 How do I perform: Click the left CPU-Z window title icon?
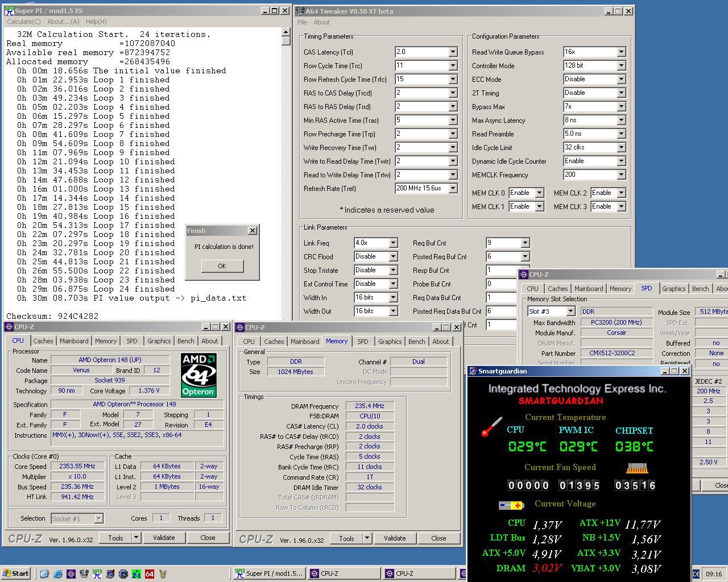pyautogui.click(x=10, y=327)
